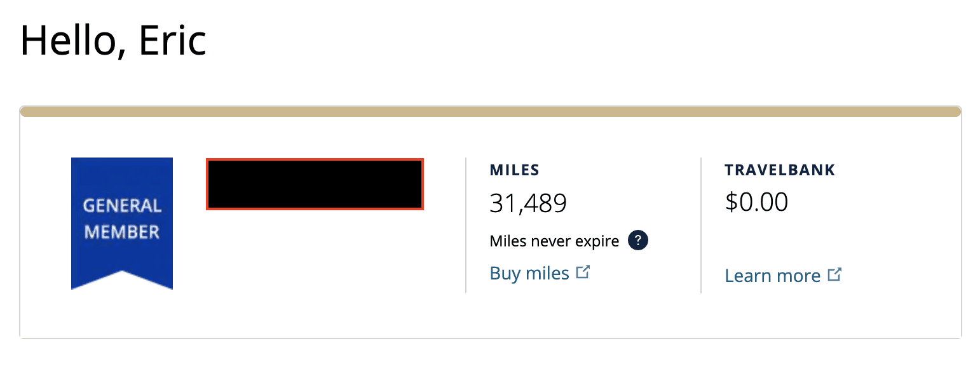Image resolution: width=980 pixels, height=376 pixels.
Task: Click the blue General Member badge
Action: click(122, 223)
